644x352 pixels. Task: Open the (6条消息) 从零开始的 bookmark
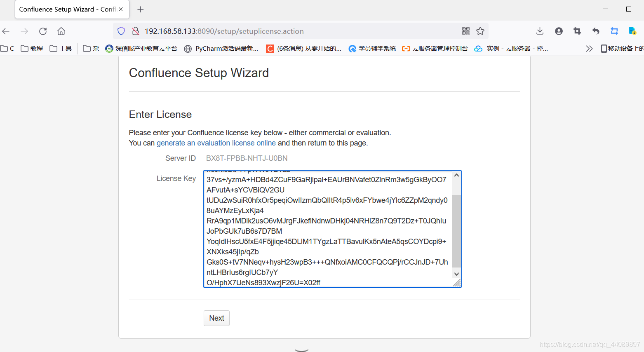tap(304, 49)
